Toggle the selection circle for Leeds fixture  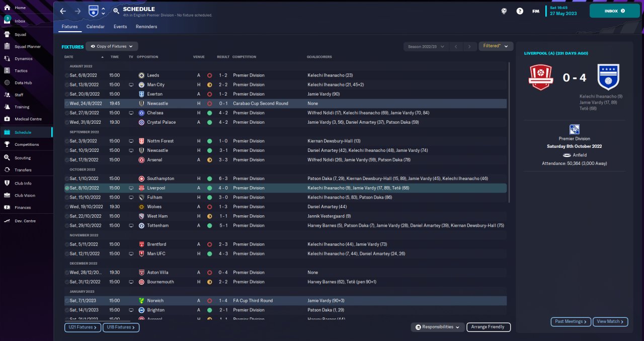tap(67, 75)
